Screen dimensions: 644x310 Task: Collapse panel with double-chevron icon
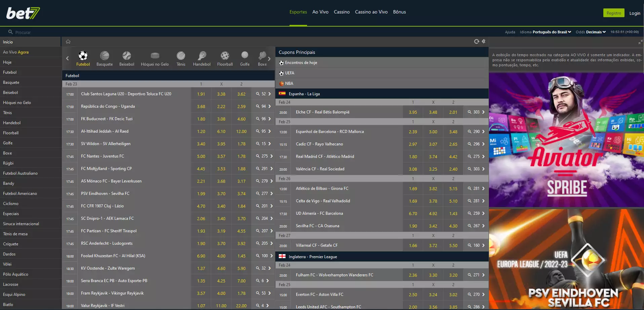click(484, 41)
